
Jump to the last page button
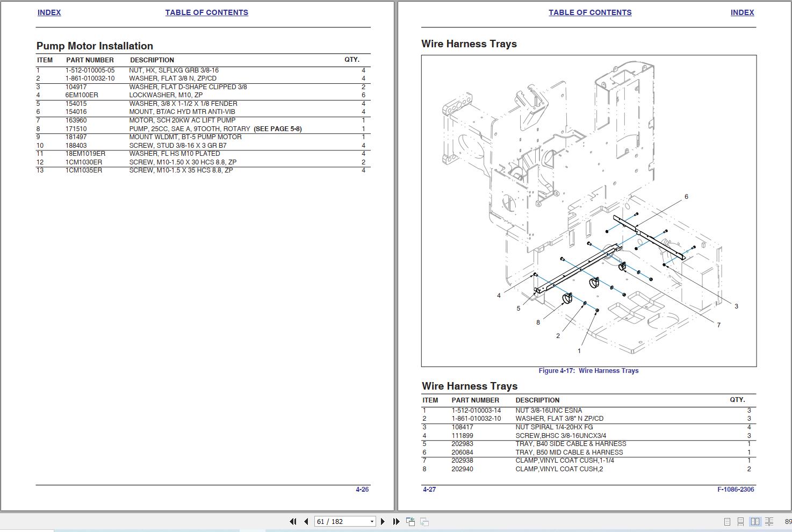click(x=396, y=521)
